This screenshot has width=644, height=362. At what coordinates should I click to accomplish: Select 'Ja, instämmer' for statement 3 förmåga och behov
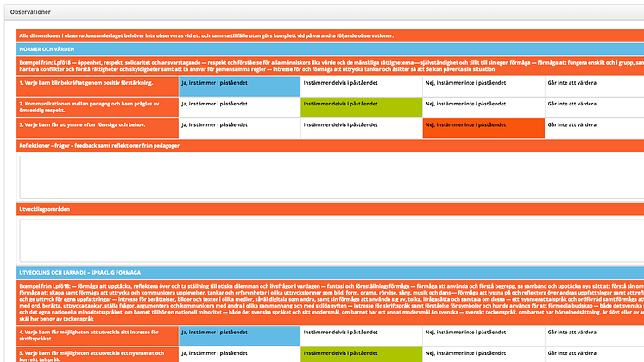tap(240, 128)
